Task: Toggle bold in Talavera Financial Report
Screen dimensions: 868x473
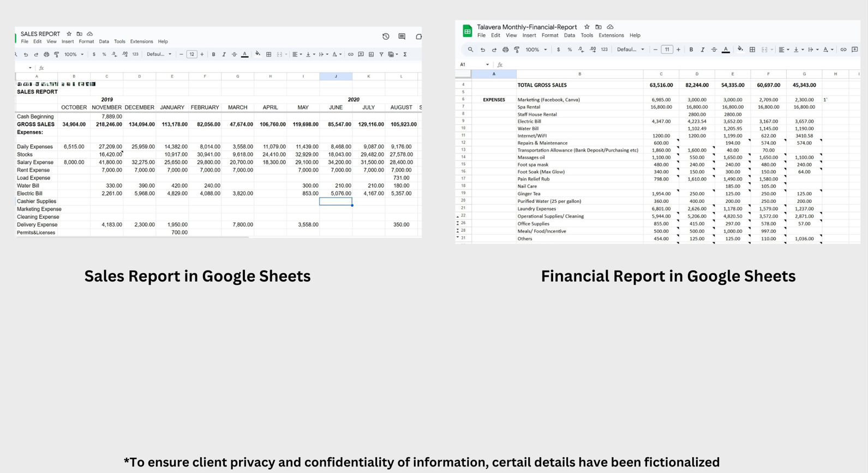Action: pyautogui.click(x=691, y=50)
